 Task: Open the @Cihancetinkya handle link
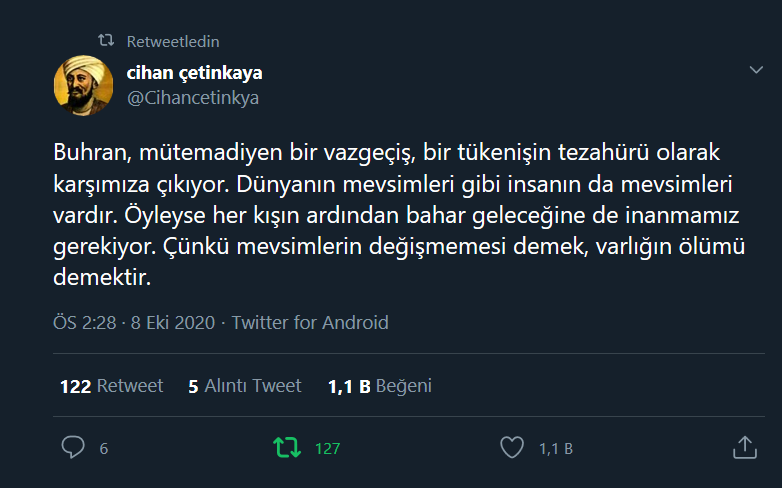click(x=193, y=98)
